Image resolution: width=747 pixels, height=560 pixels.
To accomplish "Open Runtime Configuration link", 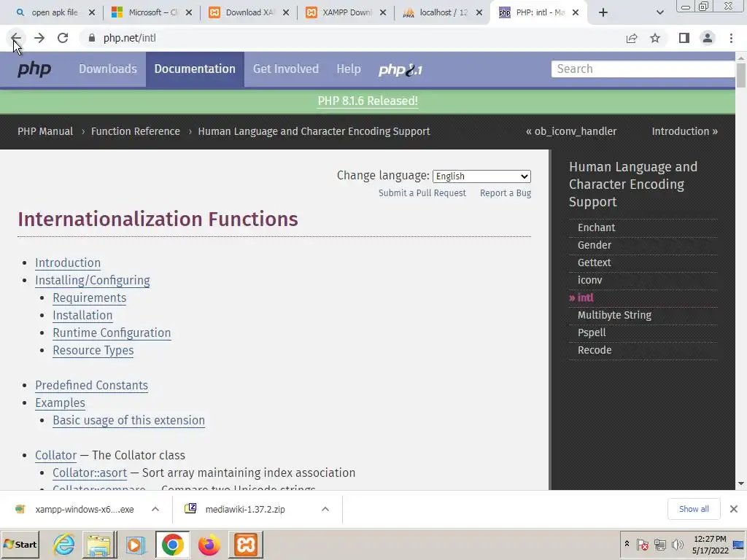I will [112, 332].
